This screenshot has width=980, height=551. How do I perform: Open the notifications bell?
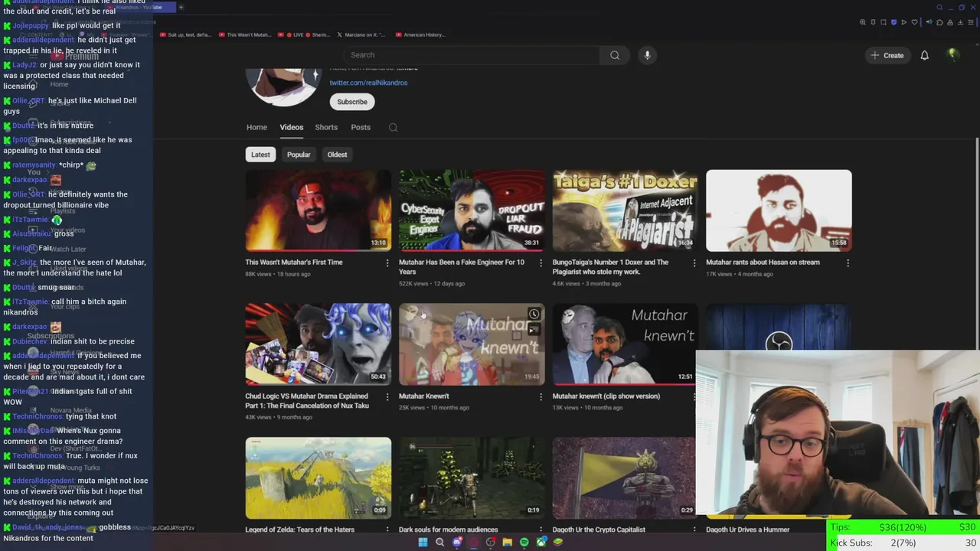click(924, 55)
